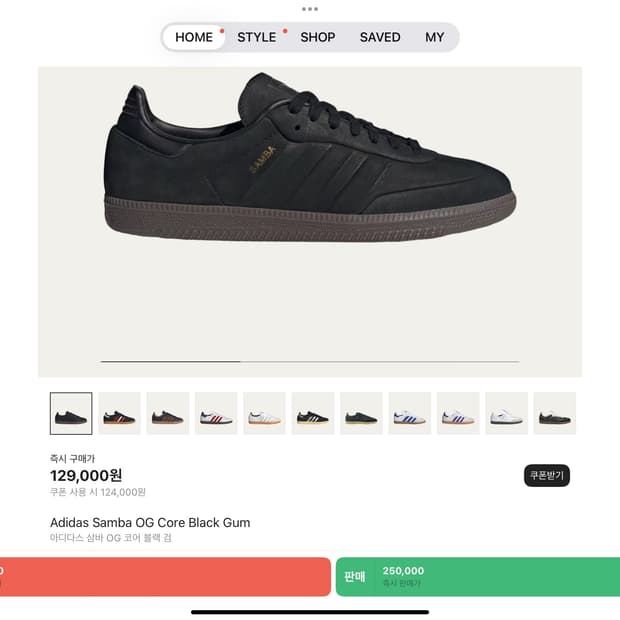
Task: Select the first all-black Samba thumbnail
Action: 71,413
